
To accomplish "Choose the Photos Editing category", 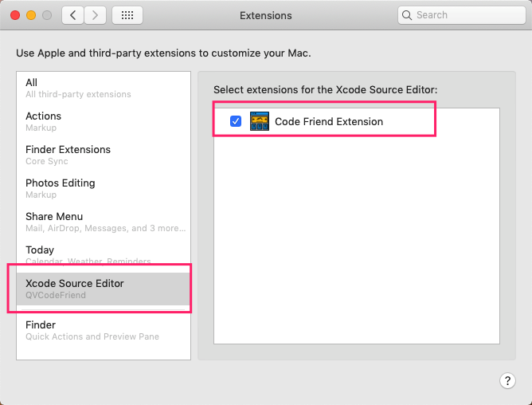I will click(x=104, y=189).
